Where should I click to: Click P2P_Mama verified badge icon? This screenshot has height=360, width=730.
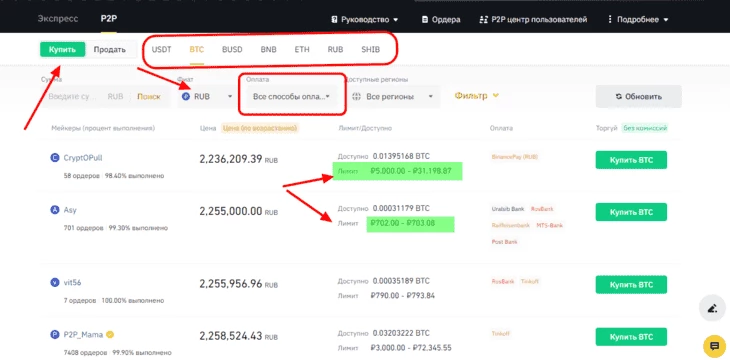(x=110, y=335)
